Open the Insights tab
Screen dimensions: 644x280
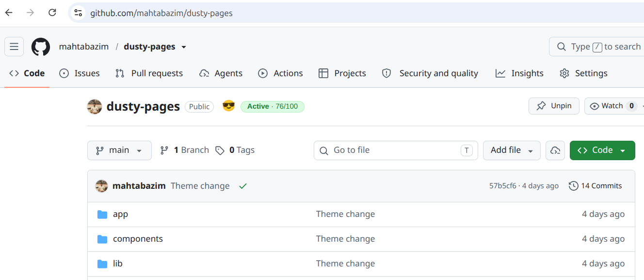(x=519, y=73)
